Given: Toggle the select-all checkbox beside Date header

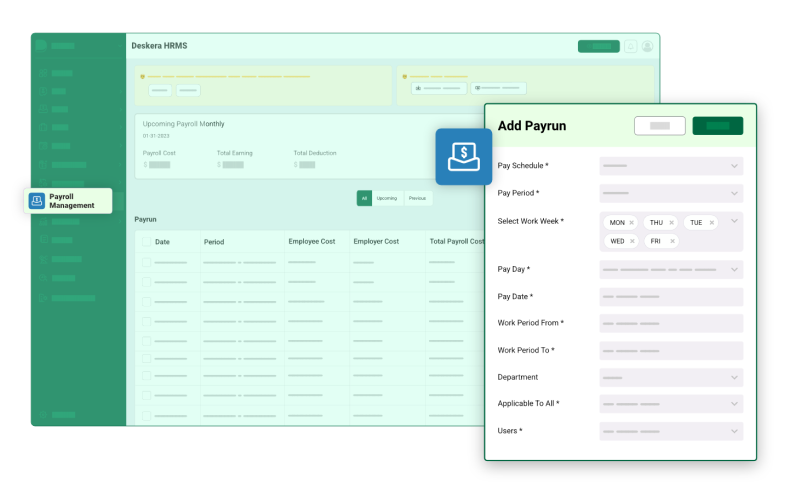Looking at the screenshot, I should coord(146,241).
